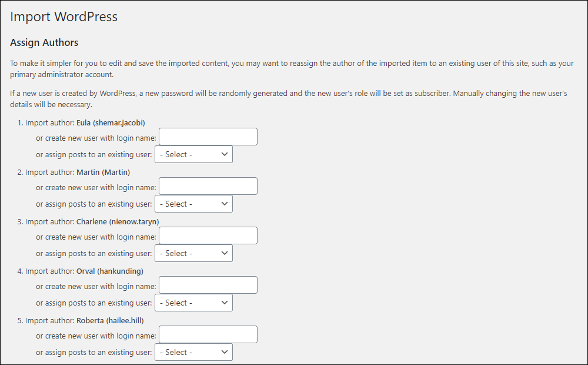Focus the new user login field for Orval

(x=208, y=285)
